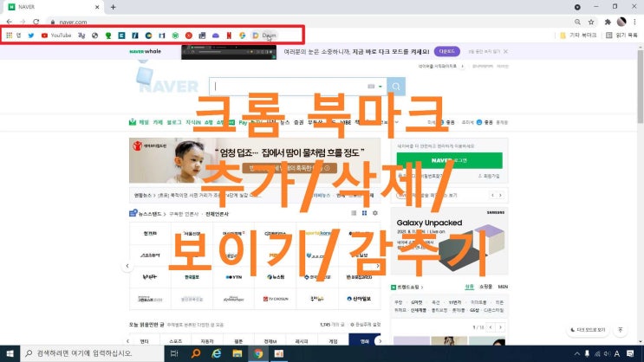The width and height of the screenshot is (644, 362).
Task: Switch newsstand to list view icon
Action: tap(354, 213)
